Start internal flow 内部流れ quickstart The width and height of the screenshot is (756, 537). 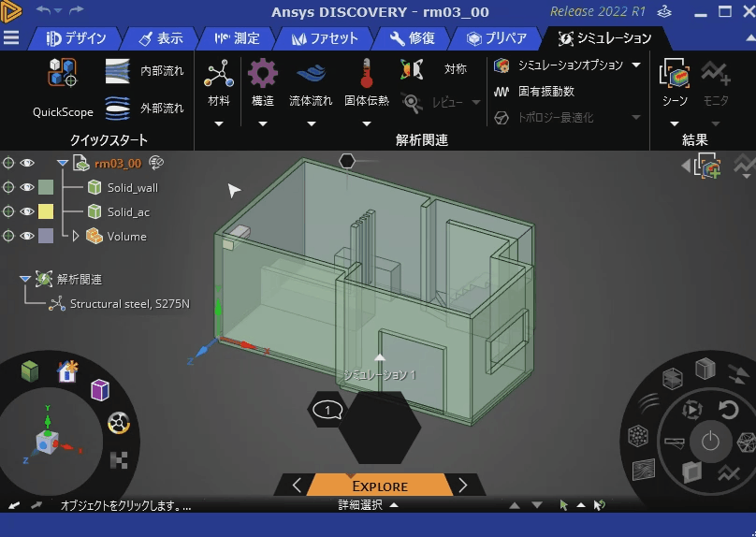click(x=144, y=71)
